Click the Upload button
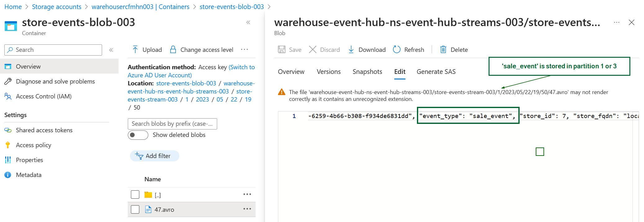 147,50
